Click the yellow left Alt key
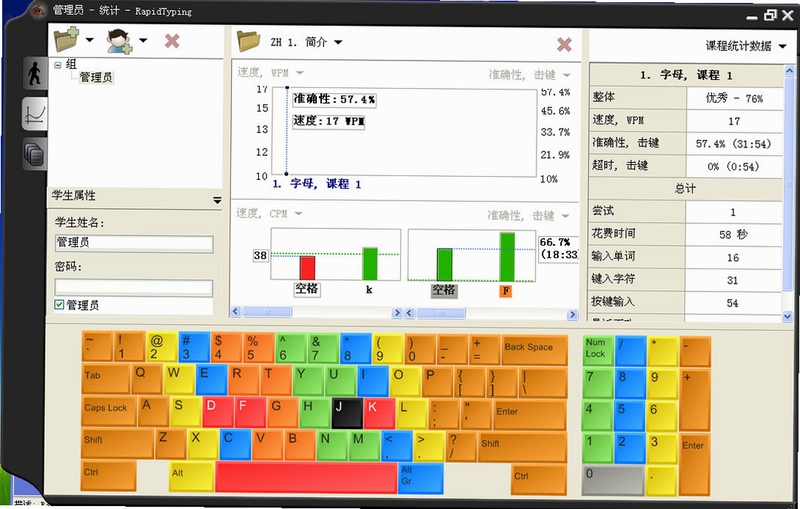 pos(191,477)
